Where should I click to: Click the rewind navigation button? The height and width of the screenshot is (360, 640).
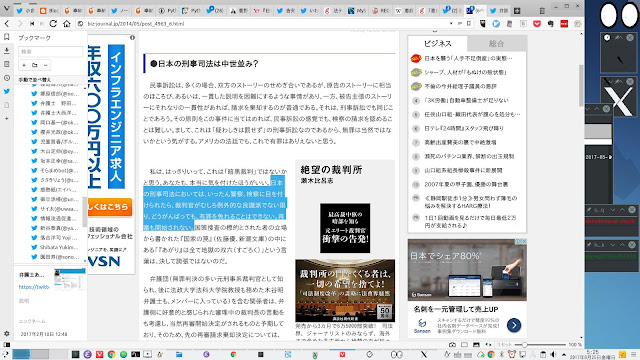(x=32, y=24)
